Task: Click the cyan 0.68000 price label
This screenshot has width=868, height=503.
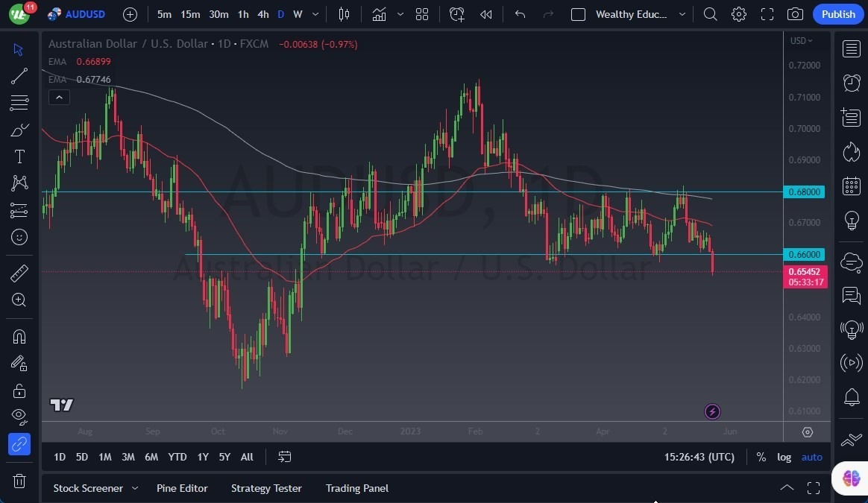Action: (x=805, y=192)
